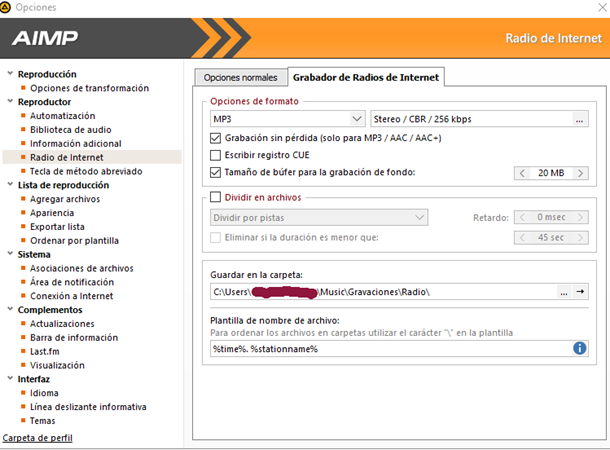The image size is (610, 450).
Task: Enable Escribir registro CUE checkbox
Action: pyautogui.click(x=215, y=155)
